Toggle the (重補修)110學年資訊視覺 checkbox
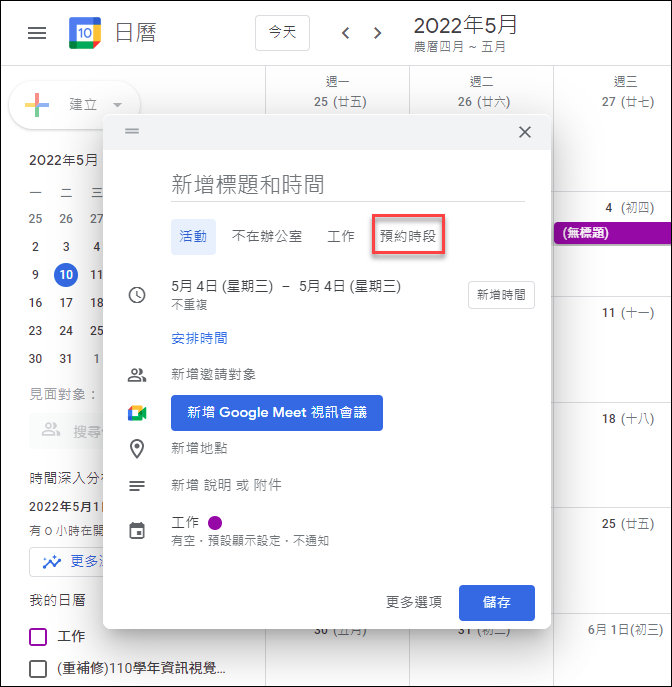The width and height of the screenshot is (672, 687). (x=38, y=669)
